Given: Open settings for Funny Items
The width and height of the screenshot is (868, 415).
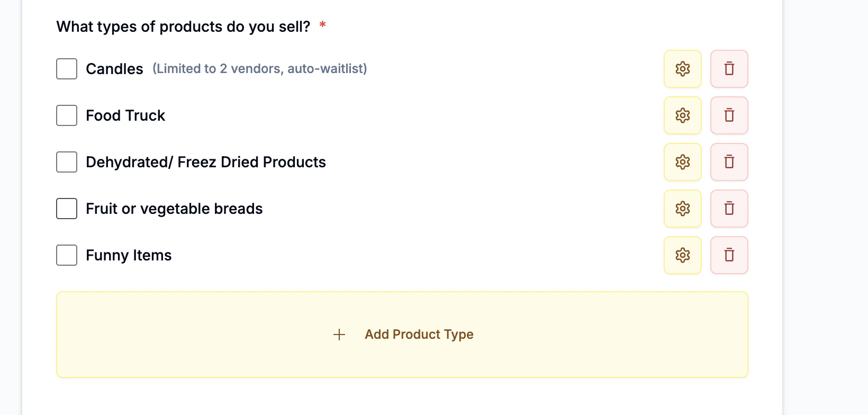Looking at the screenshot, I should click(682, 255).
